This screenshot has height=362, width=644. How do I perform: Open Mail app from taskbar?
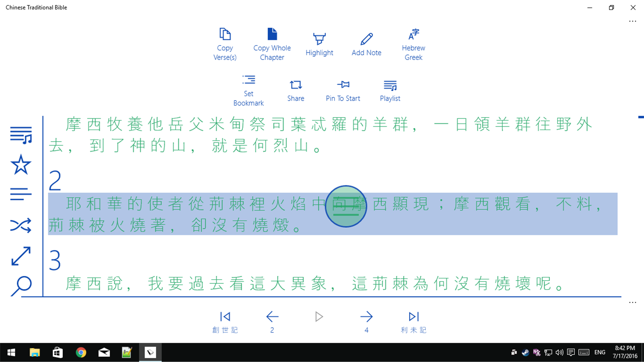point(104,353)
